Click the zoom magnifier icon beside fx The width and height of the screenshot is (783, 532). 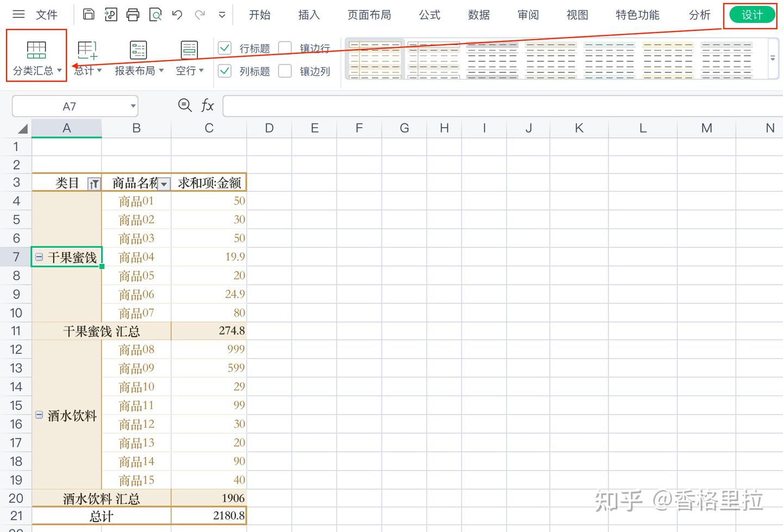[185, 105]
